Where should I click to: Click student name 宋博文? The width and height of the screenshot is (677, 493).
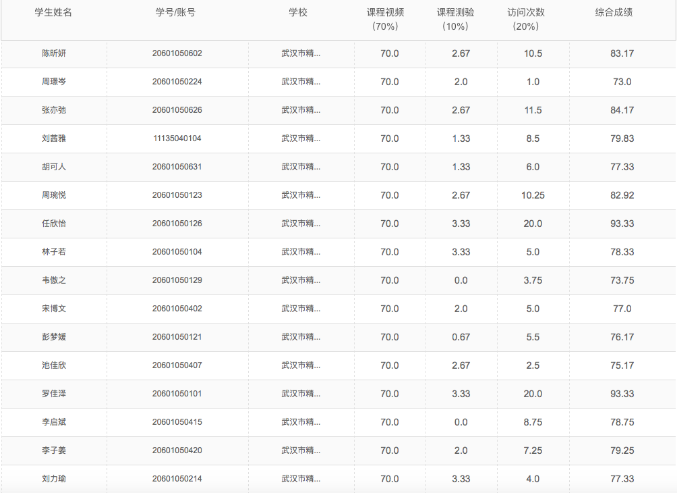(54, 309)
